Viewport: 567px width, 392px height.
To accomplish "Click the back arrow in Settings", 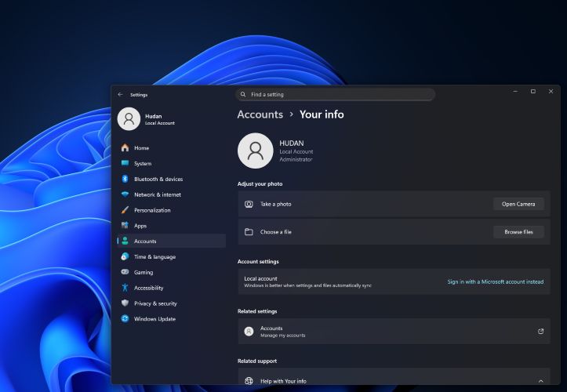I will [120, 95].
